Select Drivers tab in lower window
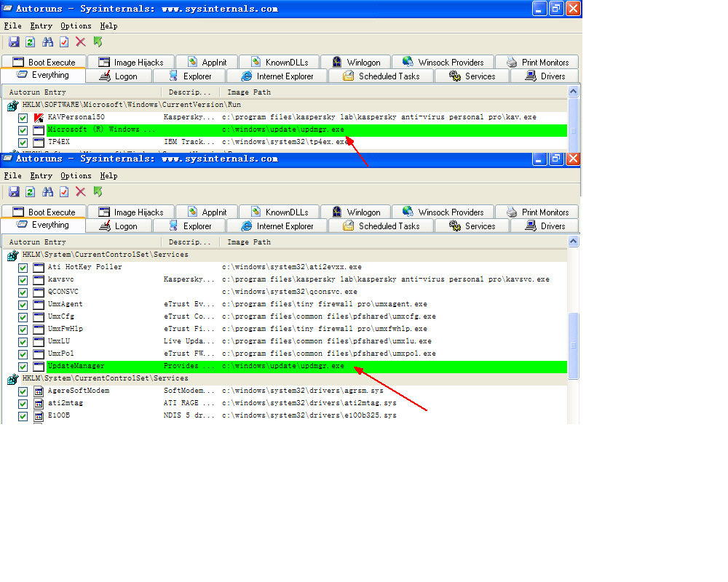 [x=545, y=226]
